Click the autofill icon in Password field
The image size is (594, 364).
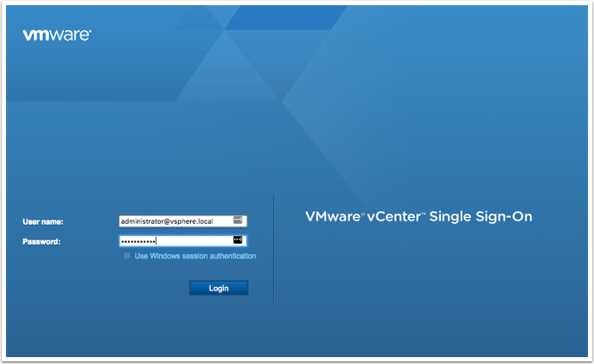click(239, 240)
